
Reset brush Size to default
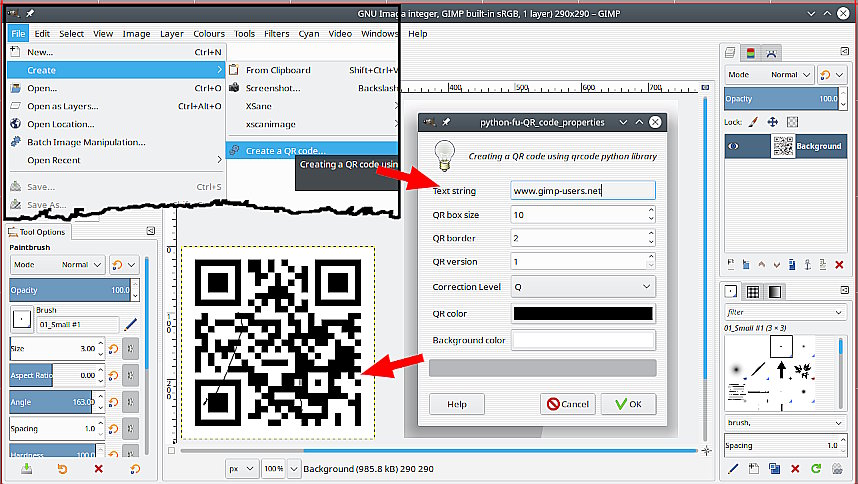point(113,349)
